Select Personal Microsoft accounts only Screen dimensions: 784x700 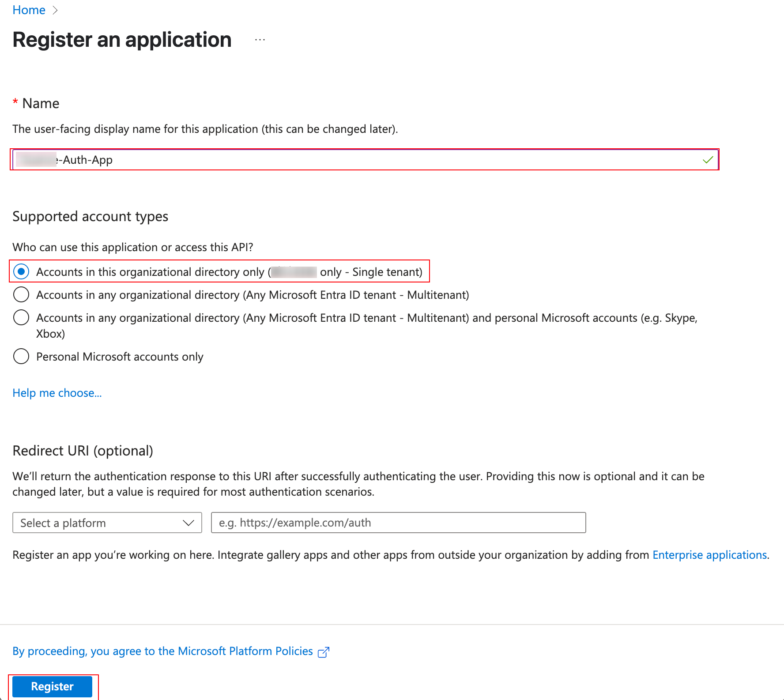click(21, 356)
